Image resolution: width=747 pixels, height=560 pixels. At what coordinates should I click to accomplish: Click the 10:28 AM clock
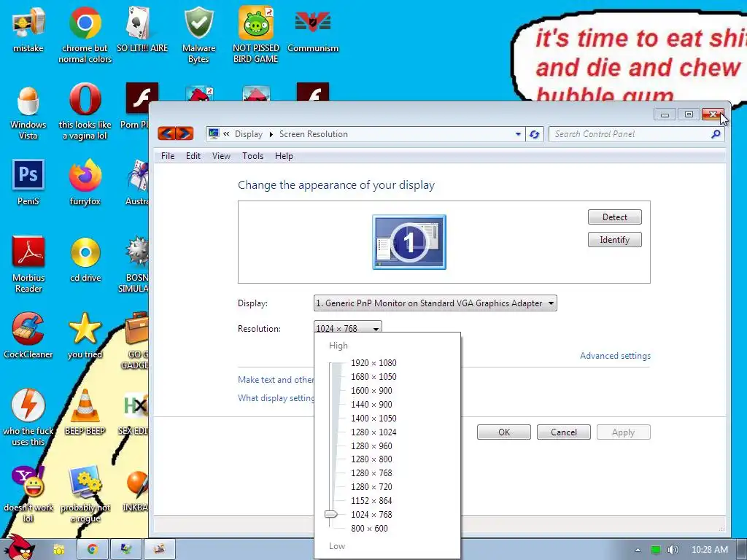[709, 550]
